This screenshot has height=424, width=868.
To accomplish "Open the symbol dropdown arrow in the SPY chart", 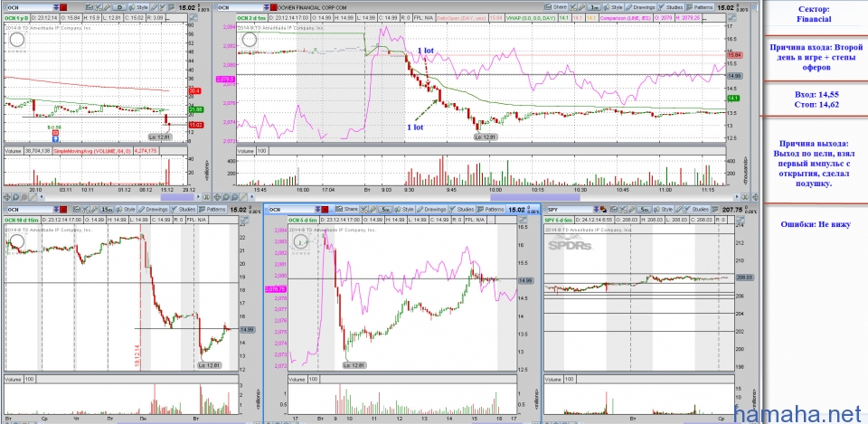I will click(596, 209).
